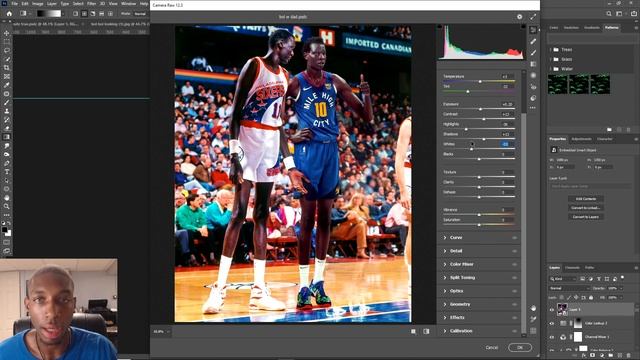The width and height of the screenshot is (640, 360).
Task: Click the Saturation slider track
Action: point(479,225)
